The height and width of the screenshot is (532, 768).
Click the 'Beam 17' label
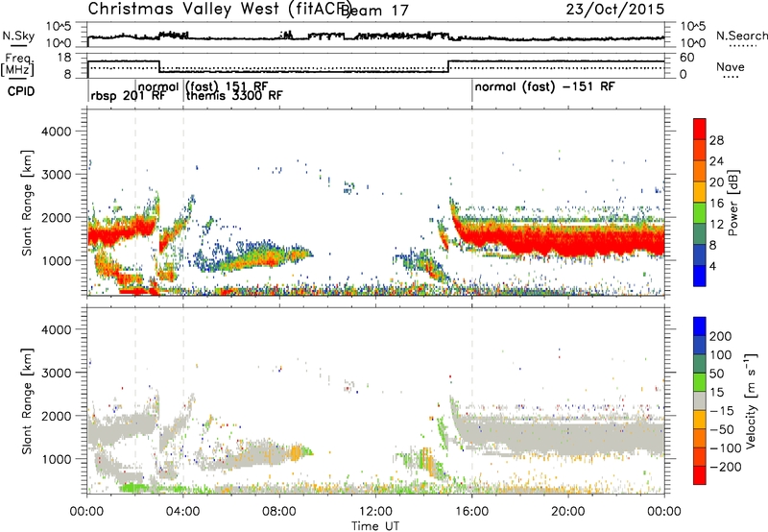tap(375, 11)
